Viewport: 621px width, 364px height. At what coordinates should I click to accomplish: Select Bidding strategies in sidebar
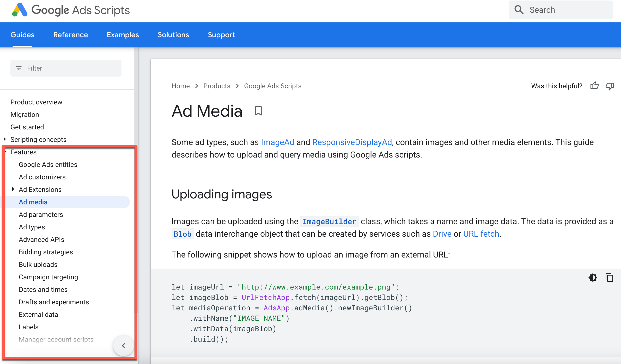[46, 252]
